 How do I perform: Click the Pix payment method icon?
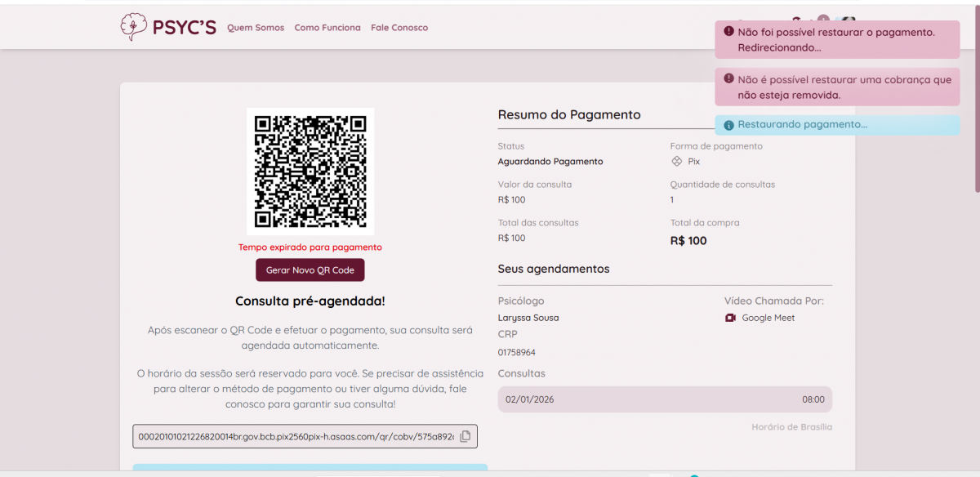(676, 162)
